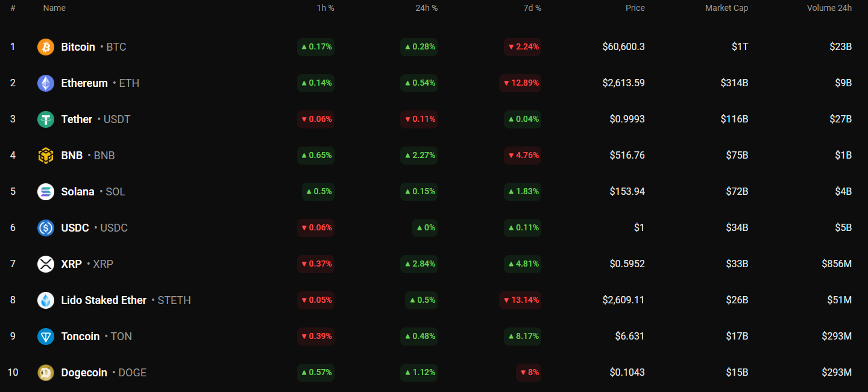Open the Bitcoin name link
868x392 pixels.
point(78,47)
